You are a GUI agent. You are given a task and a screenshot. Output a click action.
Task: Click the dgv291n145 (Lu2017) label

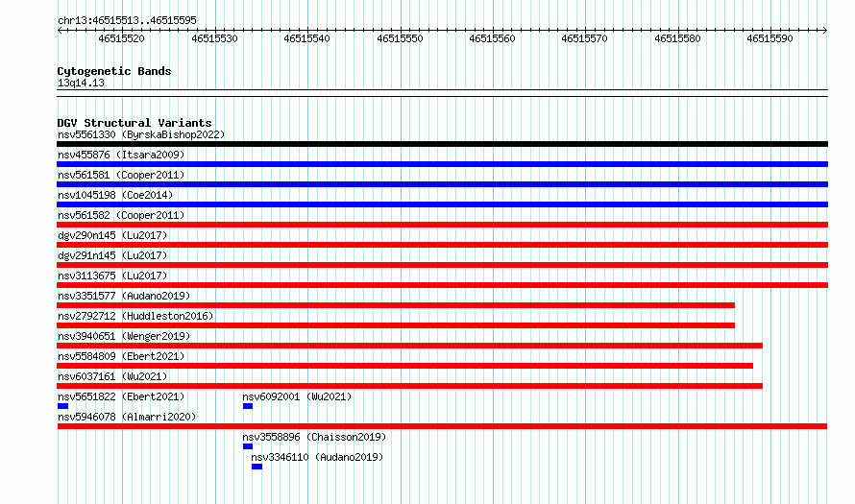[x=112, y=255]
